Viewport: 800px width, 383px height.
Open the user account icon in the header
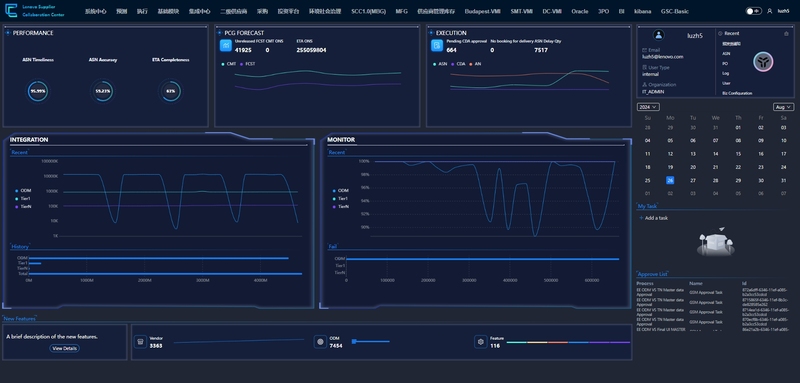(x=769, y=11)
